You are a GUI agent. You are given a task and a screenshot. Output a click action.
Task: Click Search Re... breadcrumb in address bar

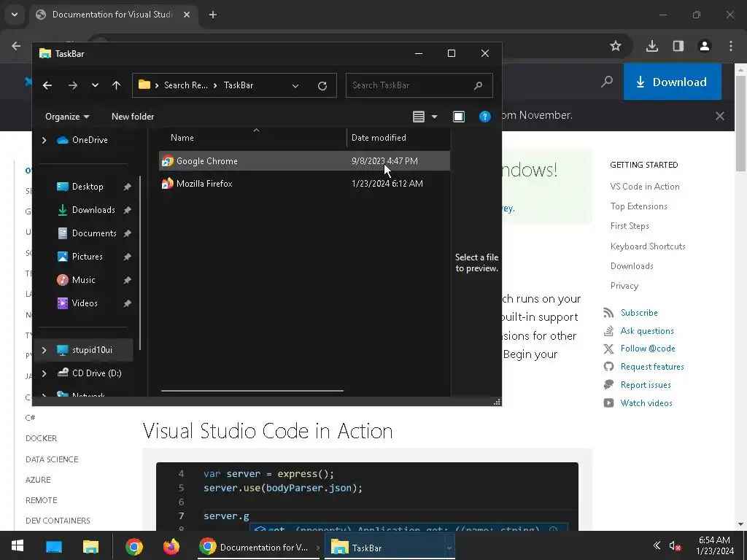click(186, 85)
